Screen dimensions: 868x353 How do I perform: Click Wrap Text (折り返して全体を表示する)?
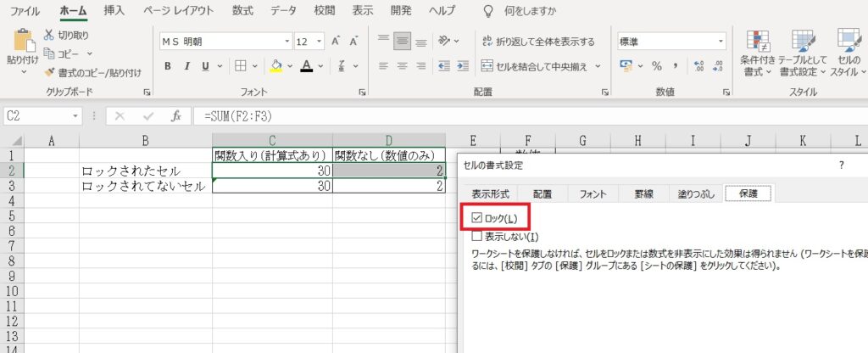pyautogui.click(x=538, y=42)
